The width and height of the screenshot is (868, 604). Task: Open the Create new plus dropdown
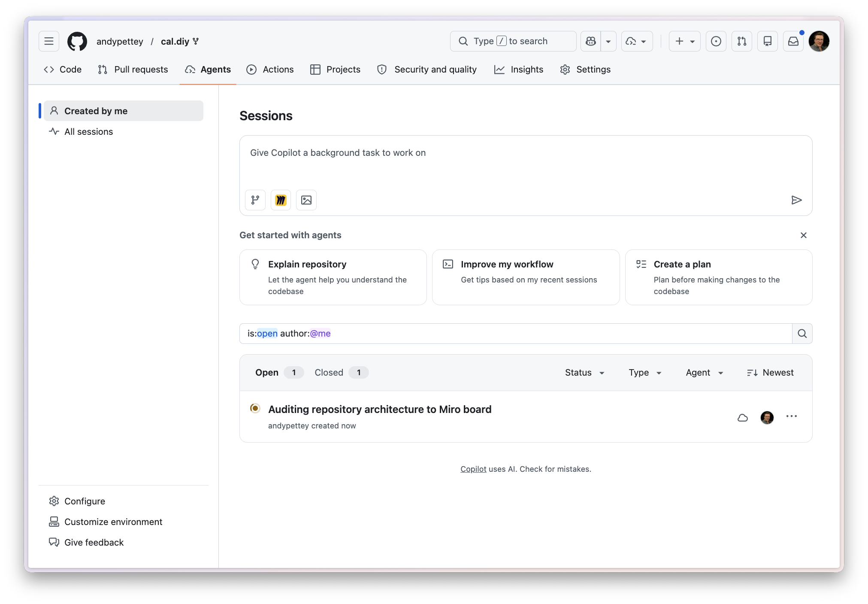click(x=685, y=41)
